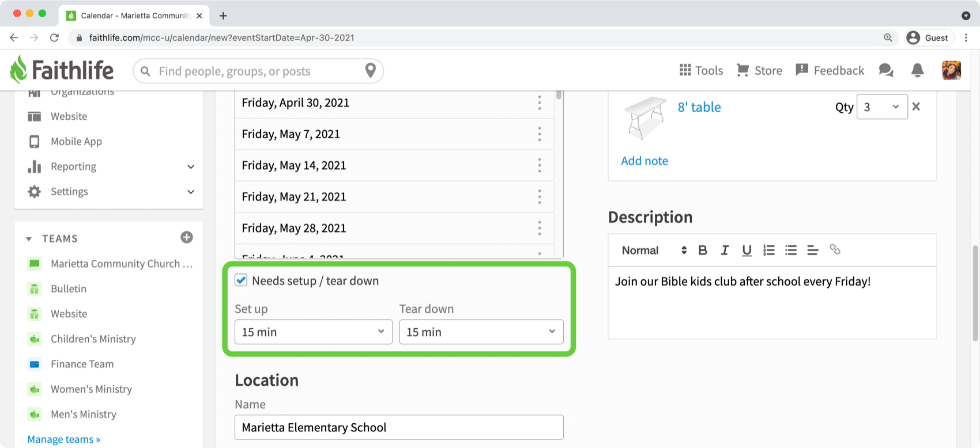
Task: Focus the Find people, groups, or posts search
Action: tap(258, 71)
